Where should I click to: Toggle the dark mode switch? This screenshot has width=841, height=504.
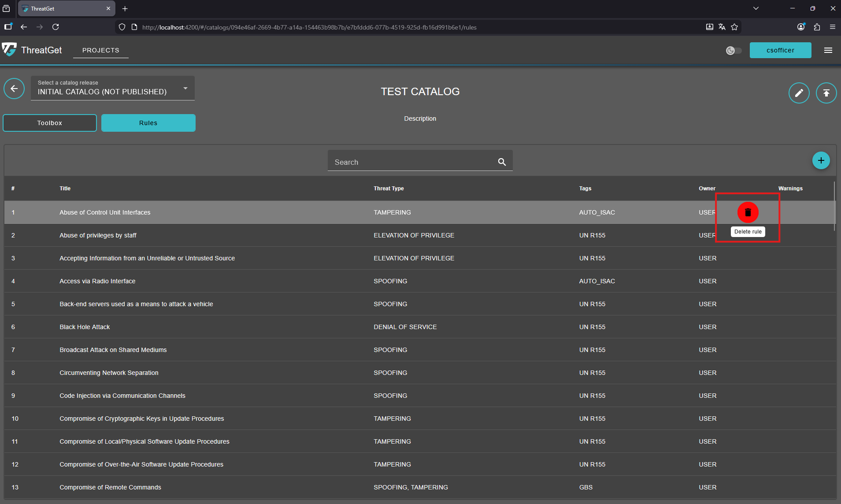point(734,51)
